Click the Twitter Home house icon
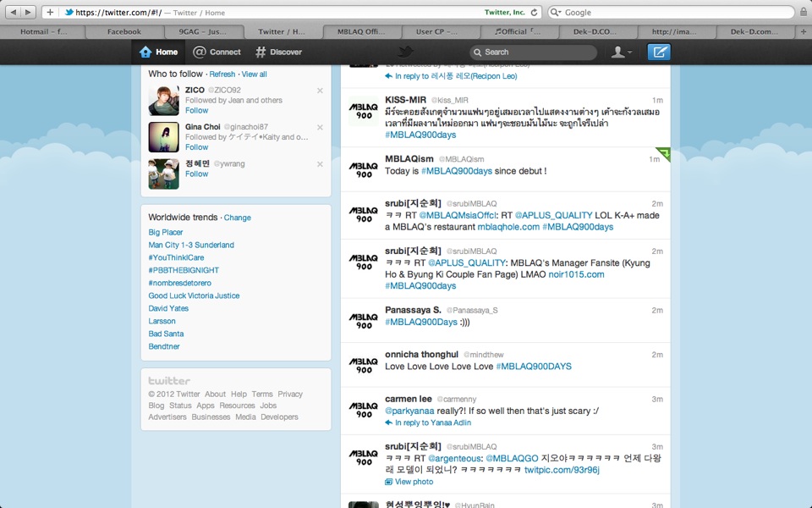 145,52
